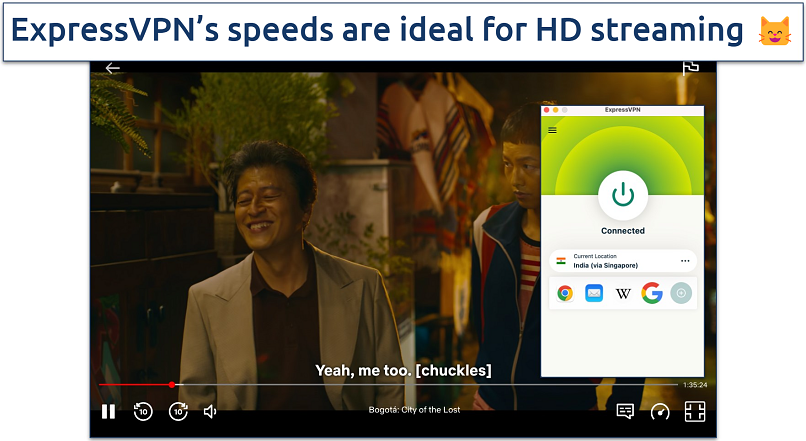Pause the Netflix video
Screen dimensions: 806x441
coord(108,411)
